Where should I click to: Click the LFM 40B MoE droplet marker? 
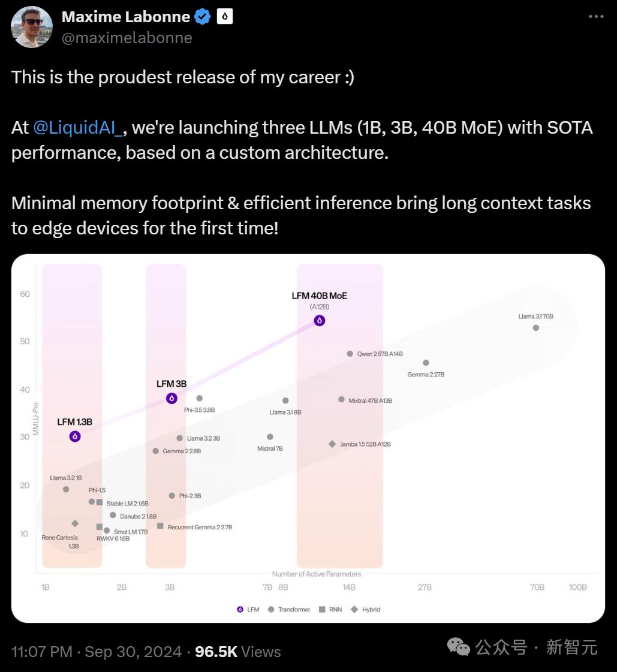click(x=320, y=321)
